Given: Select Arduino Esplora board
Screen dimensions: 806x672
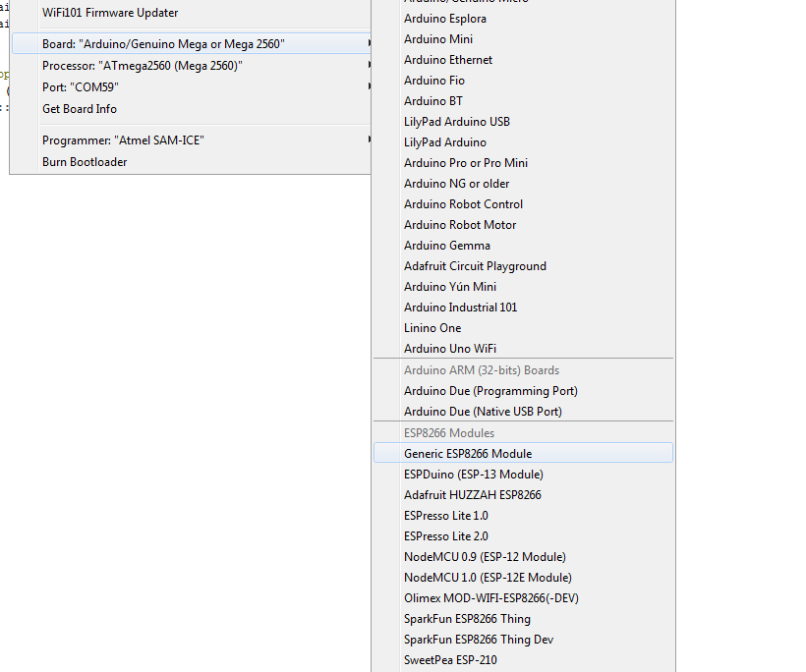Looking at the screenshot, I should tap(523, 19).
